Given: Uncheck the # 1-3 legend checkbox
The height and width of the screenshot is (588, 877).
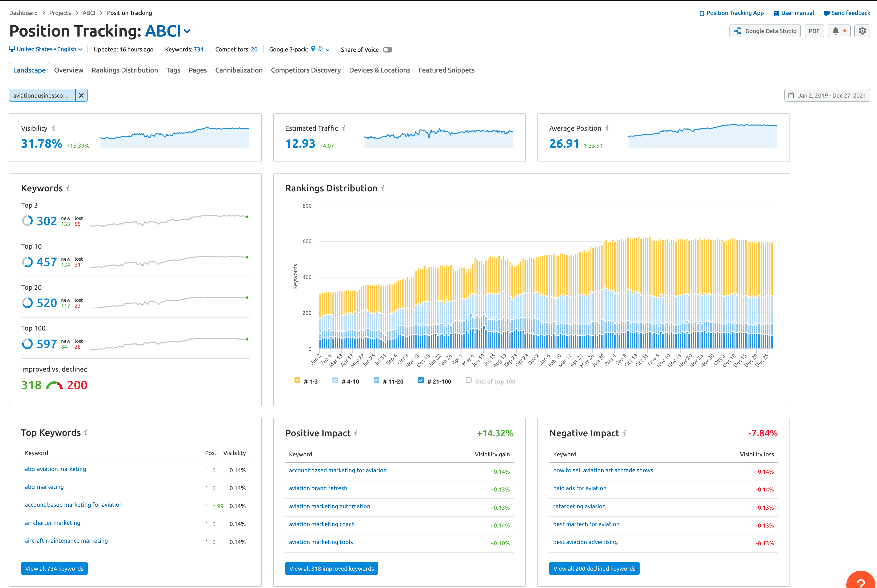Looking at the screenshot, I should [297, 380].
